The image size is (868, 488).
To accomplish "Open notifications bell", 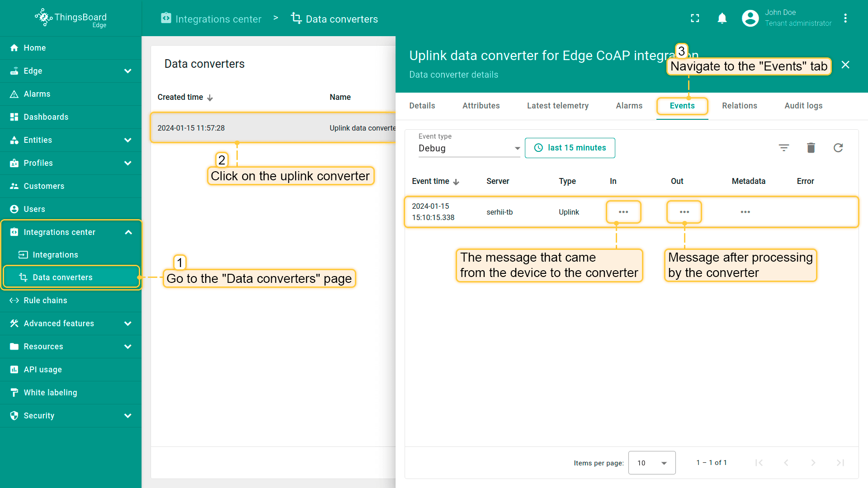I will (722, 18).
